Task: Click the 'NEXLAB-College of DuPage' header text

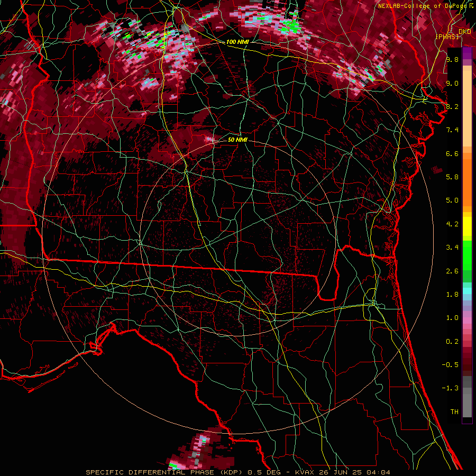Action: click(x=422, y=6)
